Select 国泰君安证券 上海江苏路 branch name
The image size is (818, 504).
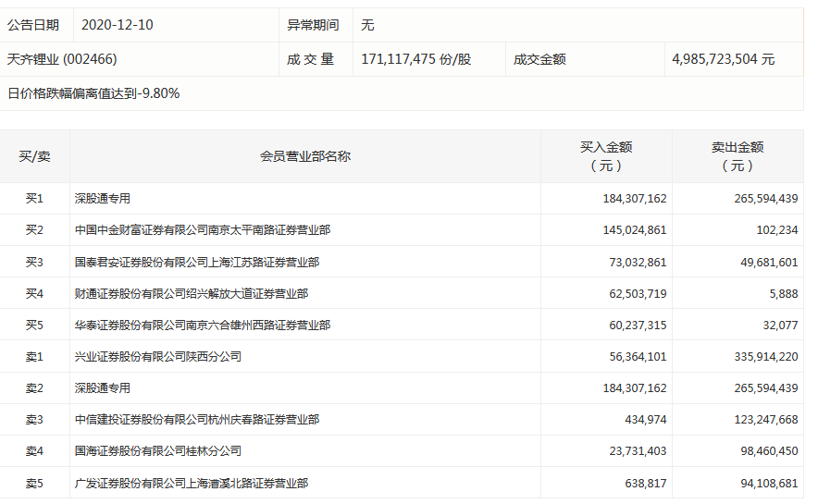point(197,262)
